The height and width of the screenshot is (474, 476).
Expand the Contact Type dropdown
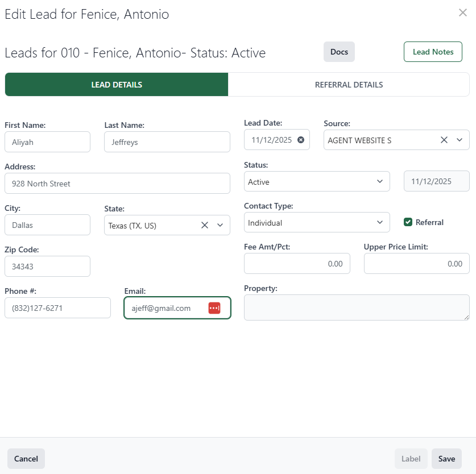tap(379, 222)
